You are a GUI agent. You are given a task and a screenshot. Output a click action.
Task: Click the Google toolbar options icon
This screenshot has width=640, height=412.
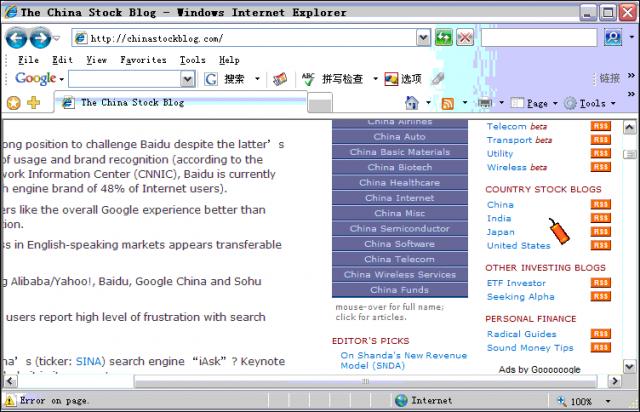[391, 79]
